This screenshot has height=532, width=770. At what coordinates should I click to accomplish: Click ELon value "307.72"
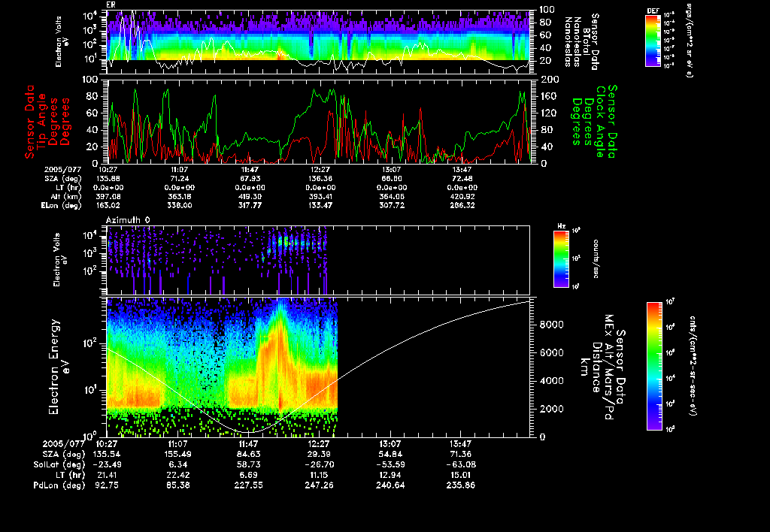pyautogui.click(x=391, y=206)
